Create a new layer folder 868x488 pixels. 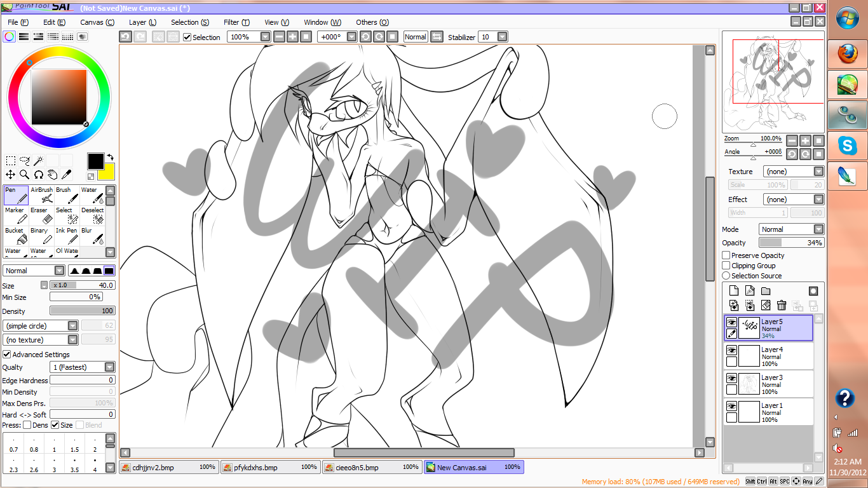tap(766, 291)
